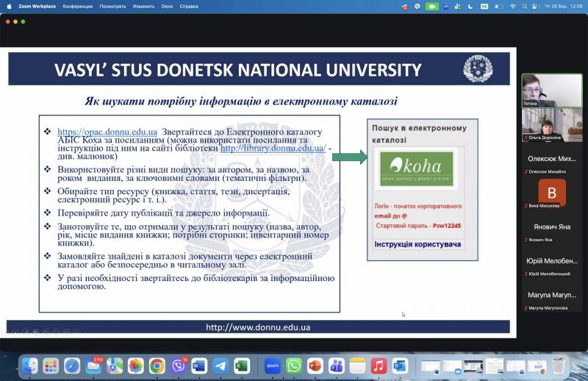588x381 pixels.
Task: Open the Справка menu
Action: point(189,6)
